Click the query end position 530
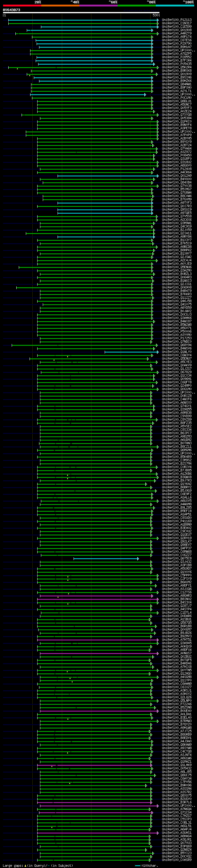Viewport: 197px width, 868px height. click(155, 15)
